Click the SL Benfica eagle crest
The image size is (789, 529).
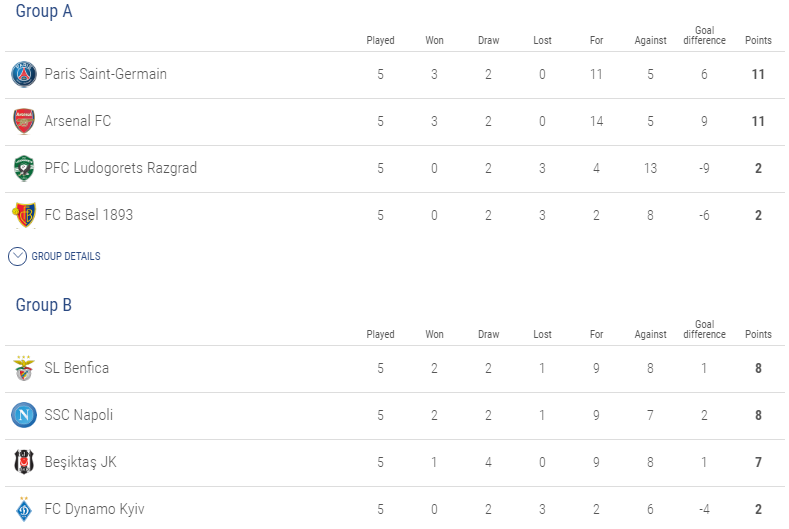[24, 368]
